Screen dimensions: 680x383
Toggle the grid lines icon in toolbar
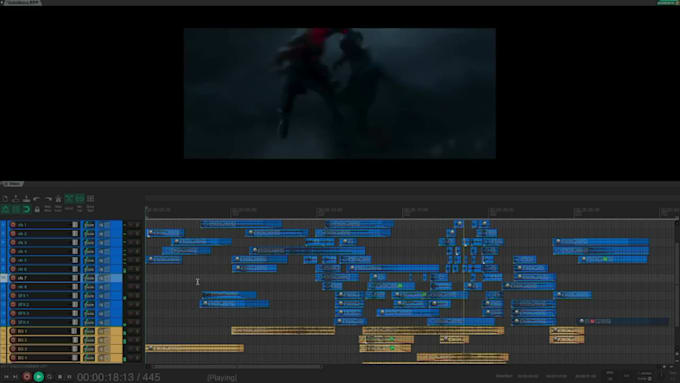tap(90, 199)
